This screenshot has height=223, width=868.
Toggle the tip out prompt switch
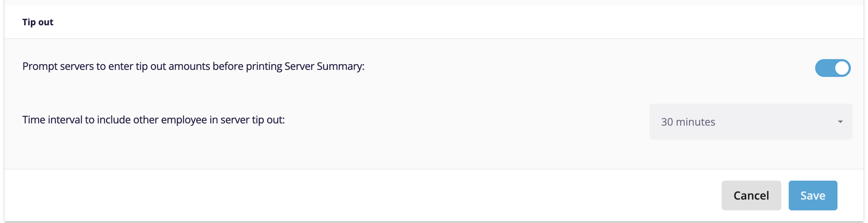coord(832,68)
